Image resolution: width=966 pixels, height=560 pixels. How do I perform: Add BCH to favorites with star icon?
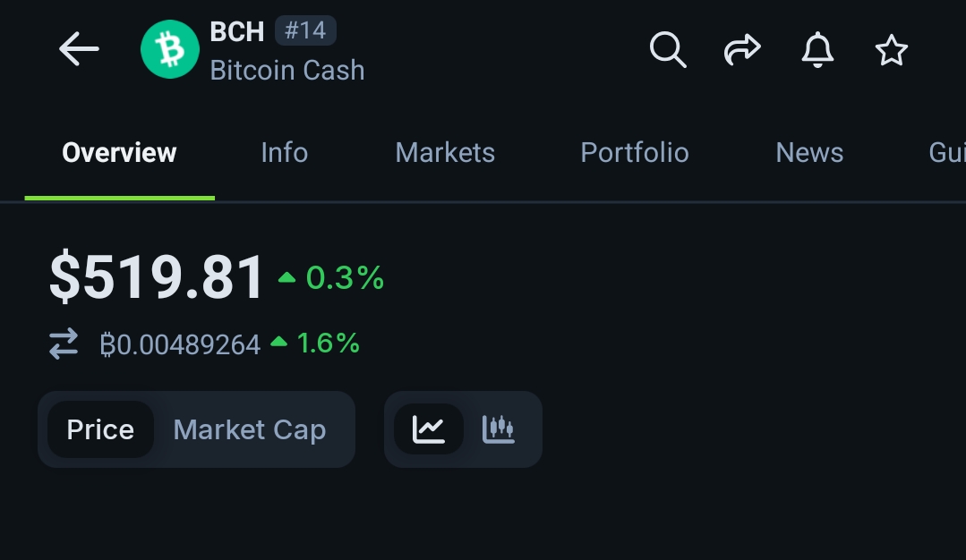892,50
